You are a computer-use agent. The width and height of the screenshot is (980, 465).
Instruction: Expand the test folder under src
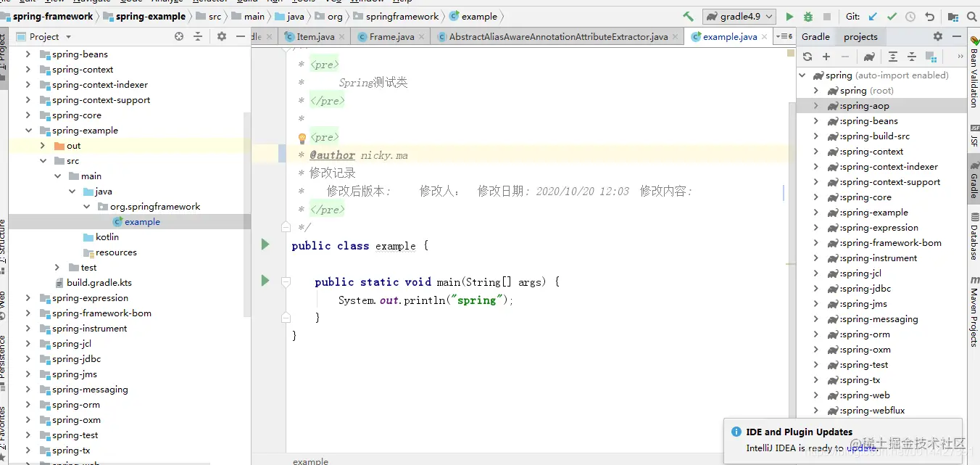pyautogui.click(x=57, y=268)
